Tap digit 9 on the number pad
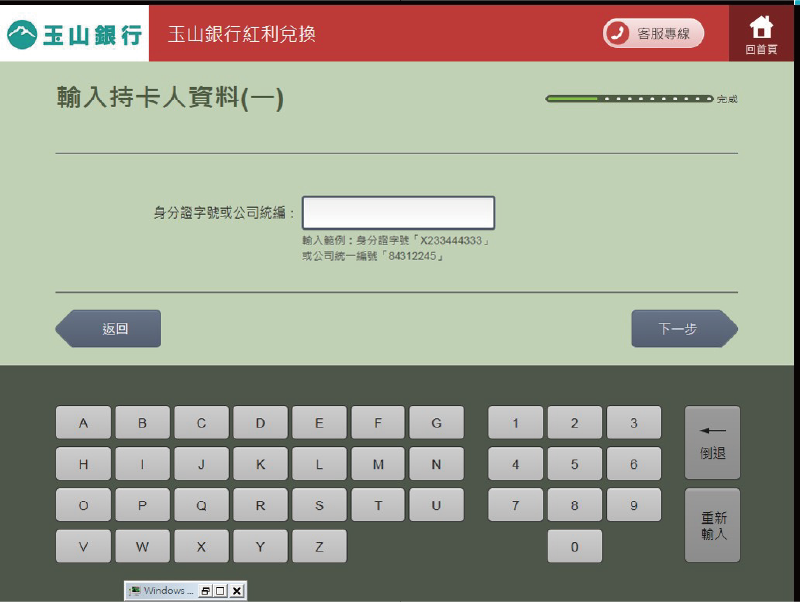The height and width of the screenshot is (602, 800). (634, 505)
